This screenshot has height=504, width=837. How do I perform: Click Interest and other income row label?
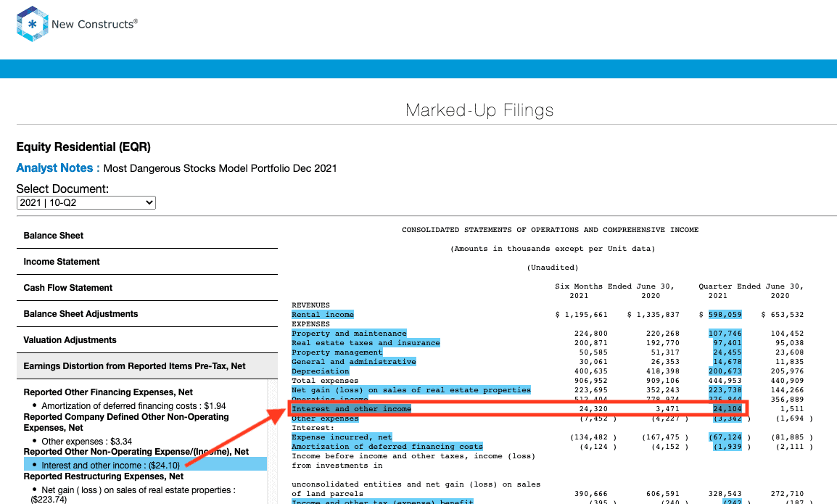(351, 409)
